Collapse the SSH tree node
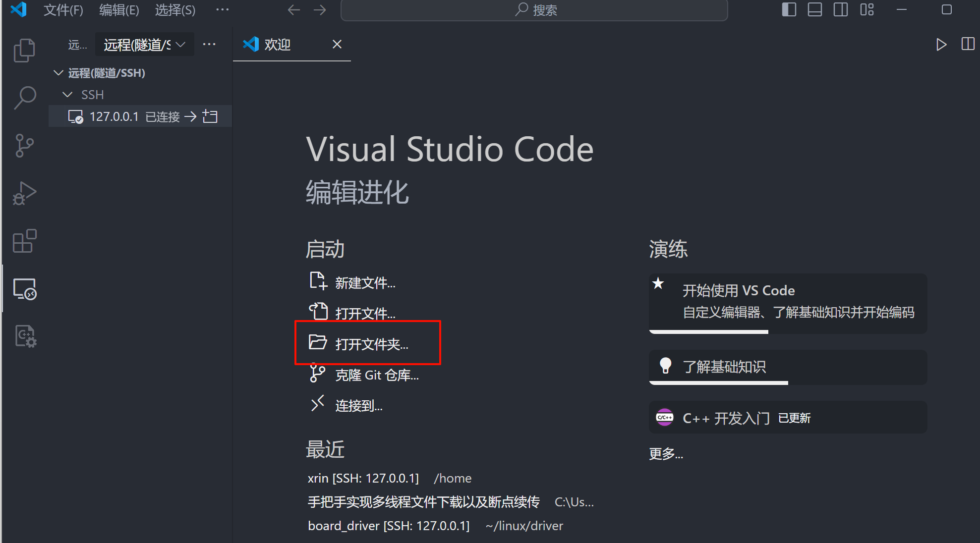This screenshot has width=980, height=543. coord(67,95)
